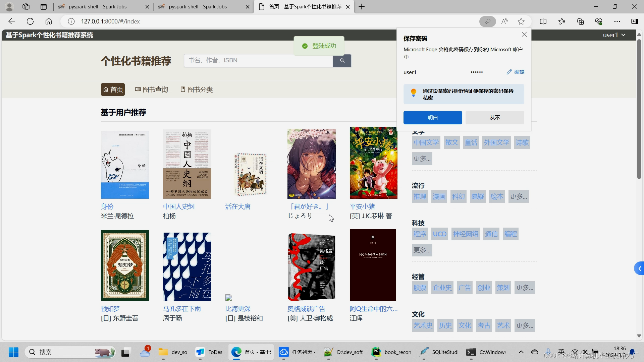Image resolution: width=644 pixels, height=362 pixels.
Task: Open the 活在大唐 book link
Action: [238, 206]
